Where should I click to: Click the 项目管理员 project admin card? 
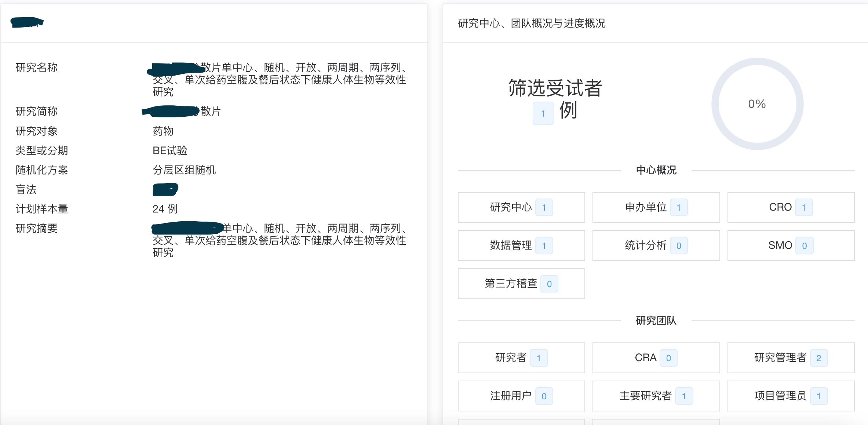point(790,396)
